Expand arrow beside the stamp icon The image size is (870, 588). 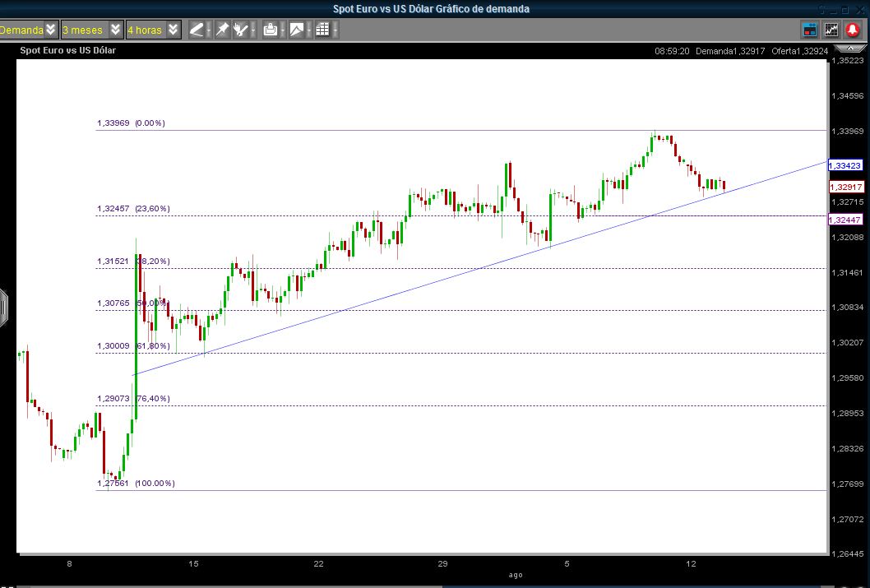coord(283,30)
